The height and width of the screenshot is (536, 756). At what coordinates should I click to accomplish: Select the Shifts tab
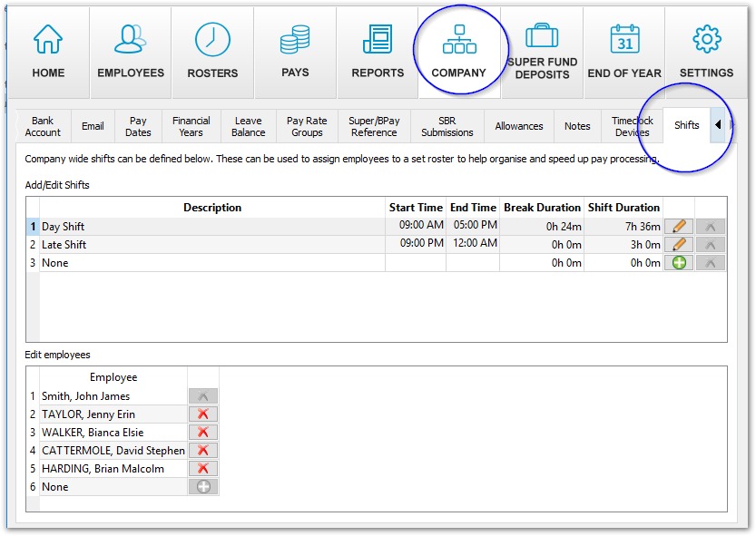686,125
